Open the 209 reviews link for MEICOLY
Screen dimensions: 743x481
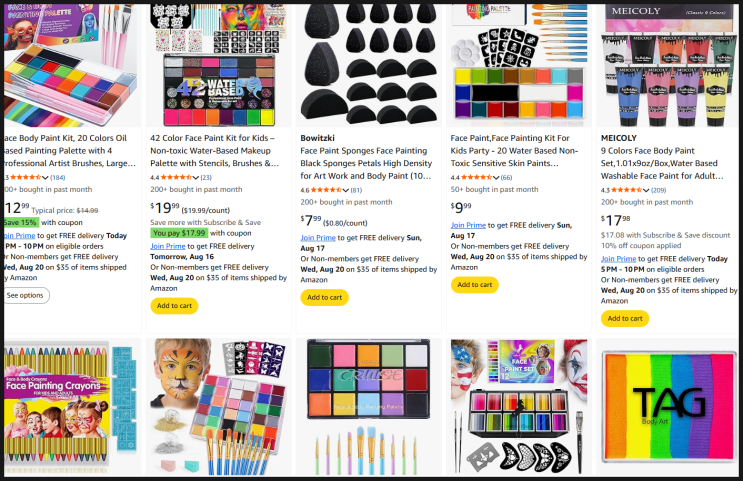tap(659, 190)
